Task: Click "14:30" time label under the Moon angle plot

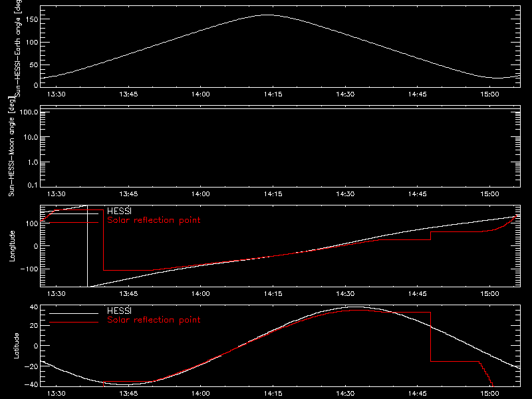Action: pyautogui.click(x=345, y=194)
